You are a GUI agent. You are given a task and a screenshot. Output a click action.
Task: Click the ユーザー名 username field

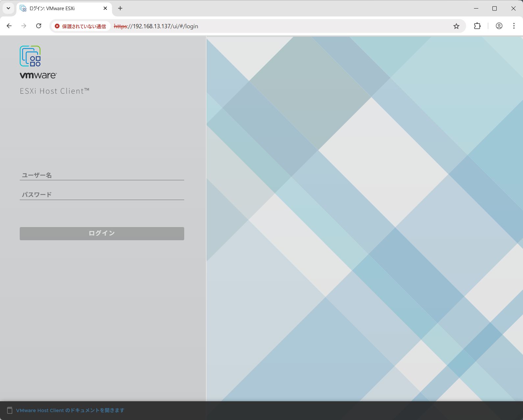[102, 175]
